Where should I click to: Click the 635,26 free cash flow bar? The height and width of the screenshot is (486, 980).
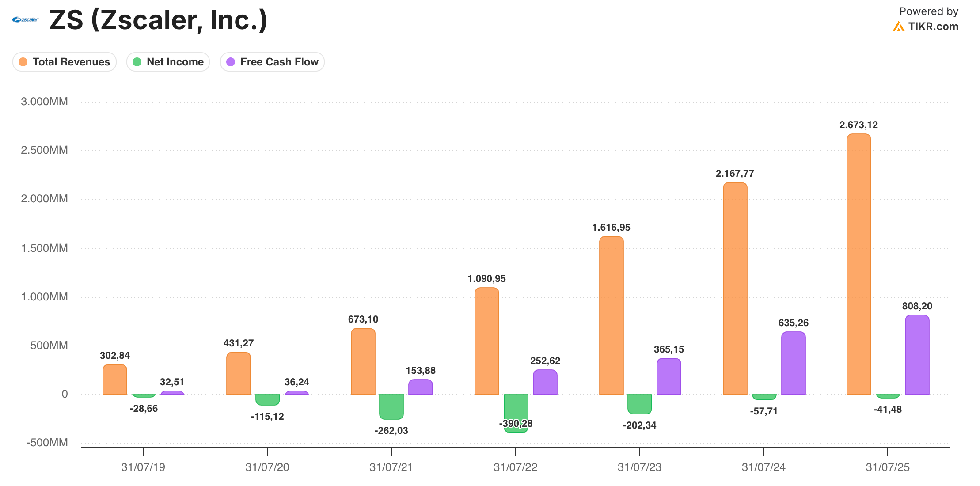[x=793, y=363]
